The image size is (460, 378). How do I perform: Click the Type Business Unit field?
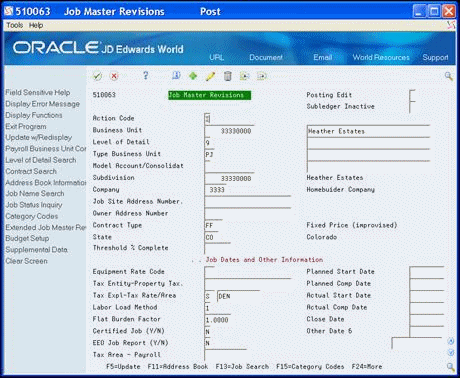210,155
